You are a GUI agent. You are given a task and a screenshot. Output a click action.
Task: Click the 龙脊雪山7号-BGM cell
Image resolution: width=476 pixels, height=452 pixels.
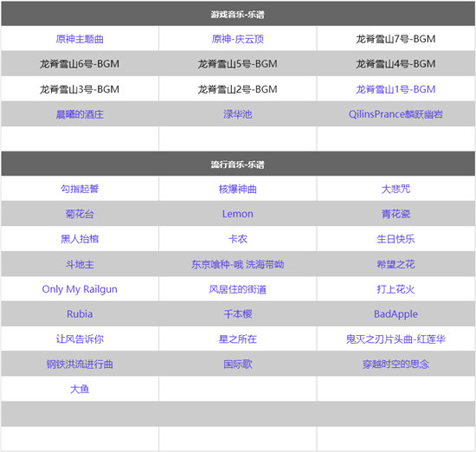[x=396, y=39]
